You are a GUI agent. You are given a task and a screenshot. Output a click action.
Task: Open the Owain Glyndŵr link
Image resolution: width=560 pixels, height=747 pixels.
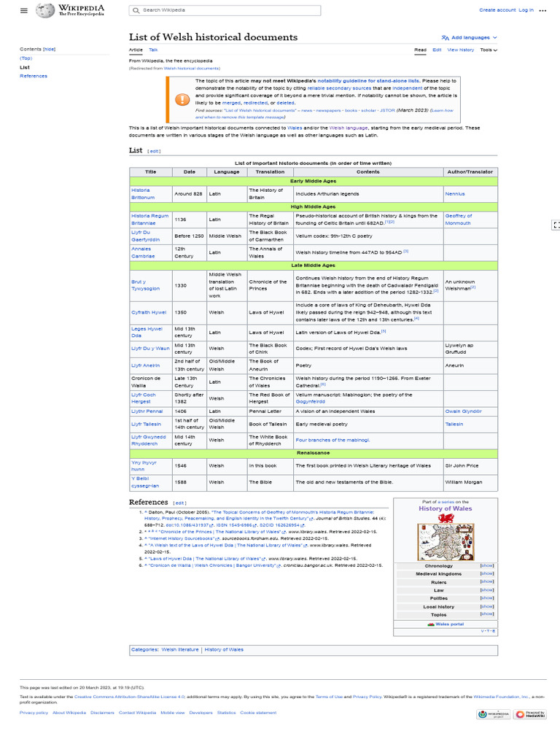(x=463, y=411)
